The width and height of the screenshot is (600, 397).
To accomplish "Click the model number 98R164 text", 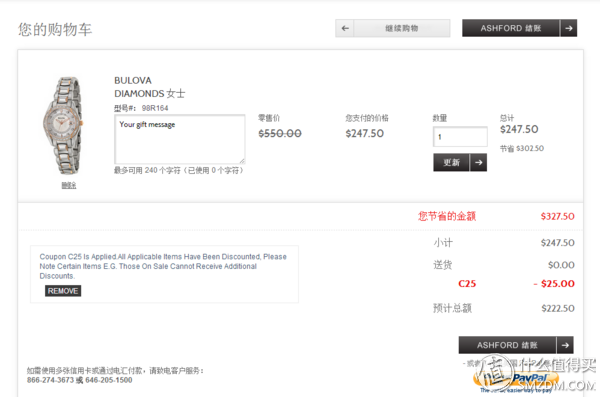I will coord(155,108).
